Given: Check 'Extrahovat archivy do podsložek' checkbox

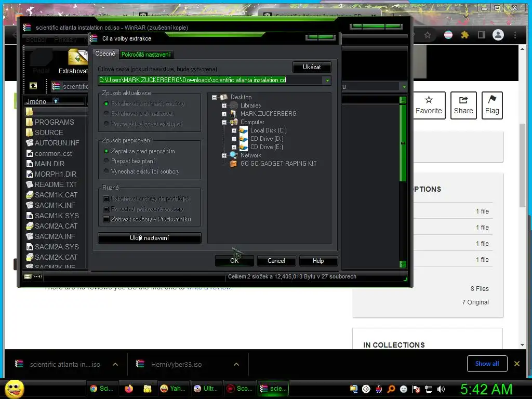Looking at the screenshot, I should [106, 198].
